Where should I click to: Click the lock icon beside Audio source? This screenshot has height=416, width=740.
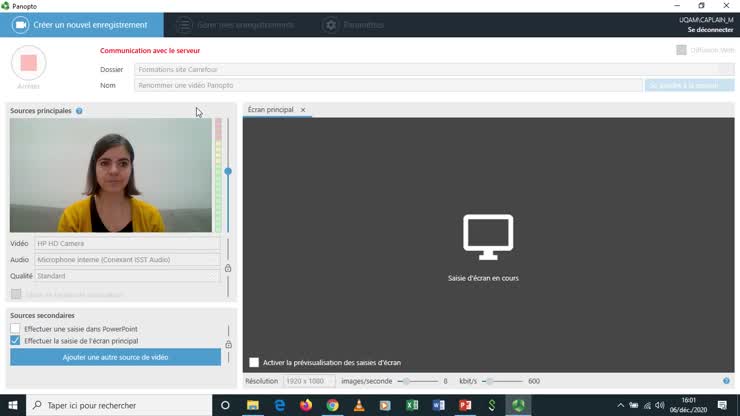tap(228, 268)
